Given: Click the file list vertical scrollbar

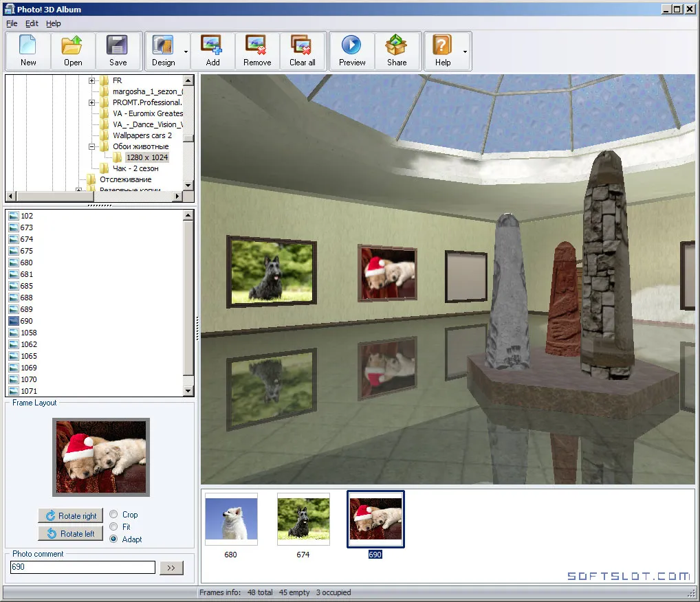Looking at the screenshot, I should [x=188, y=303].
